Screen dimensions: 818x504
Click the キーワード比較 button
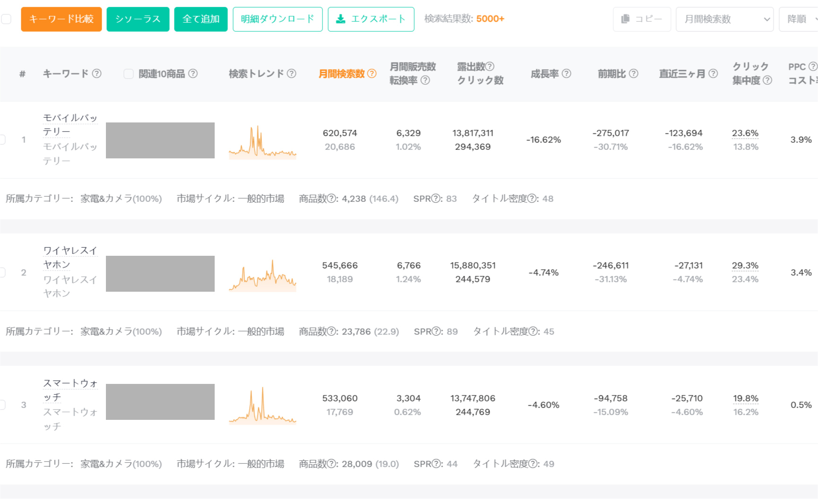(x=61, y=19)
